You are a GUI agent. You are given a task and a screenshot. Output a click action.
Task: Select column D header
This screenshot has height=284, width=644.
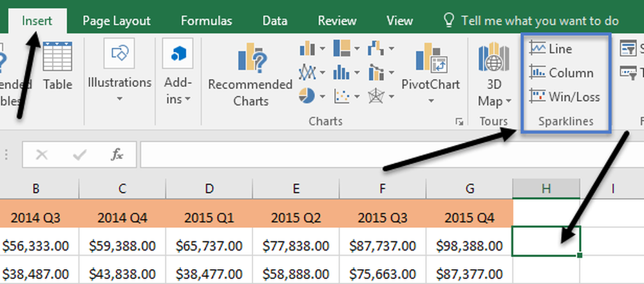point(209,189)
